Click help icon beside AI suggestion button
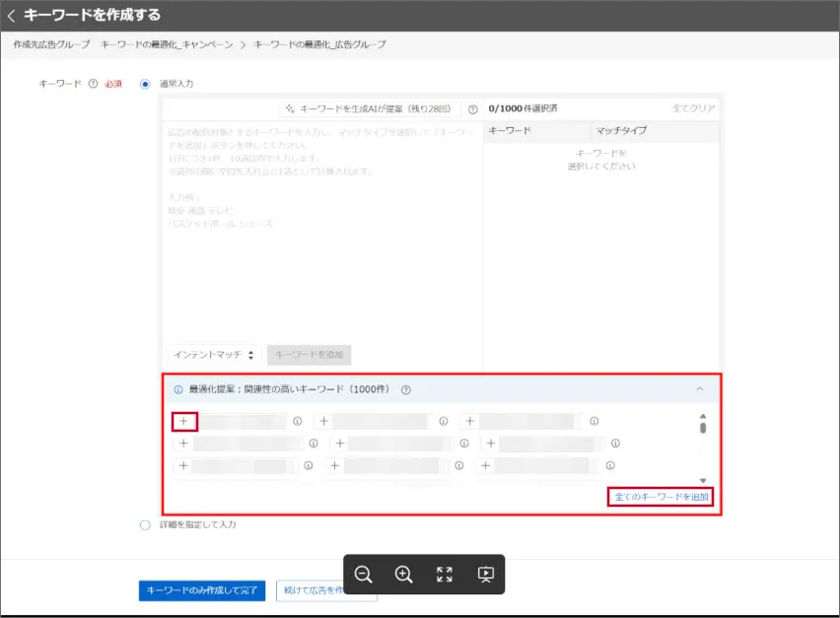Image resolution: width=840 pixels, height=618 pixels. pos(472,108)
